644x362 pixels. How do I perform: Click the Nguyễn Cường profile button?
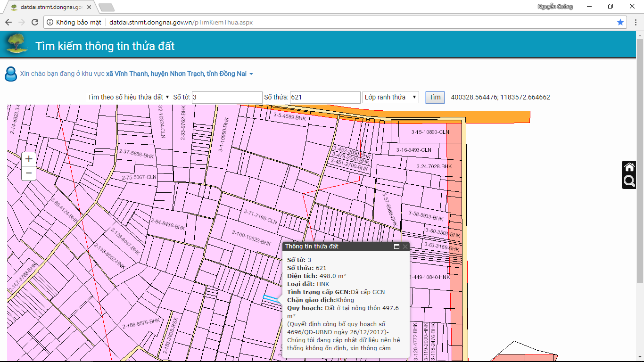(x=555, y=7)
